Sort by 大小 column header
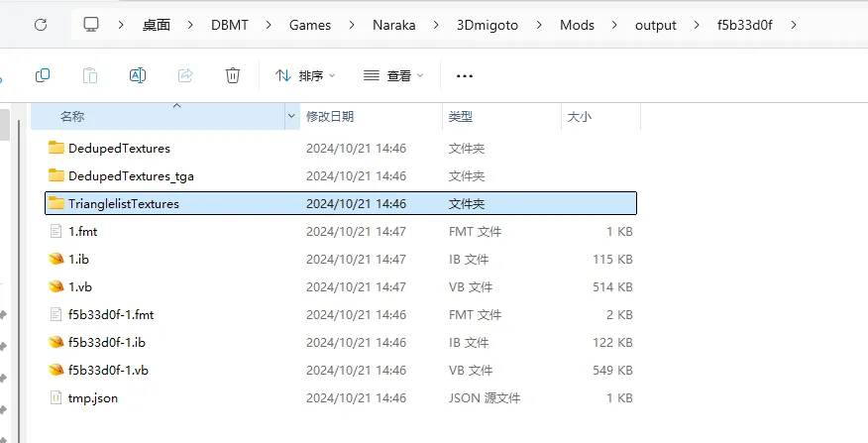The image size is (868, 443). pos(579,117)
